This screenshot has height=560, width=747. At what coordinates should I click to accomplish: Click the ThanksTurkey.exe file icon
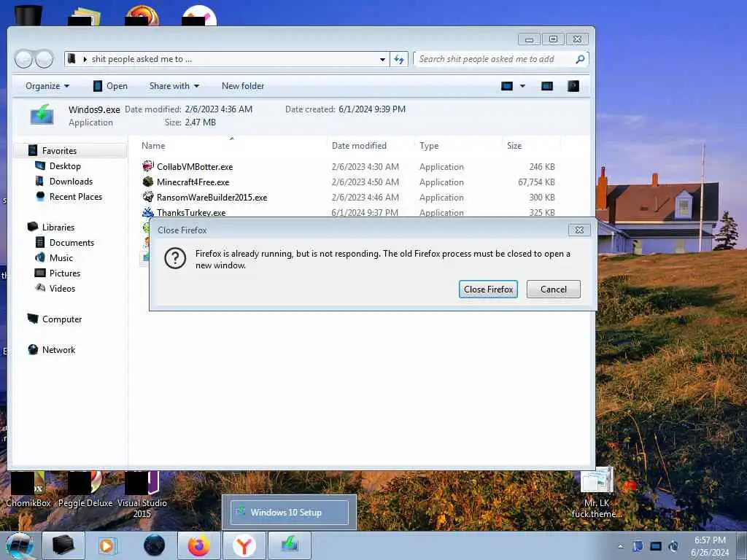pyautogui.click(x=148, y=212)
